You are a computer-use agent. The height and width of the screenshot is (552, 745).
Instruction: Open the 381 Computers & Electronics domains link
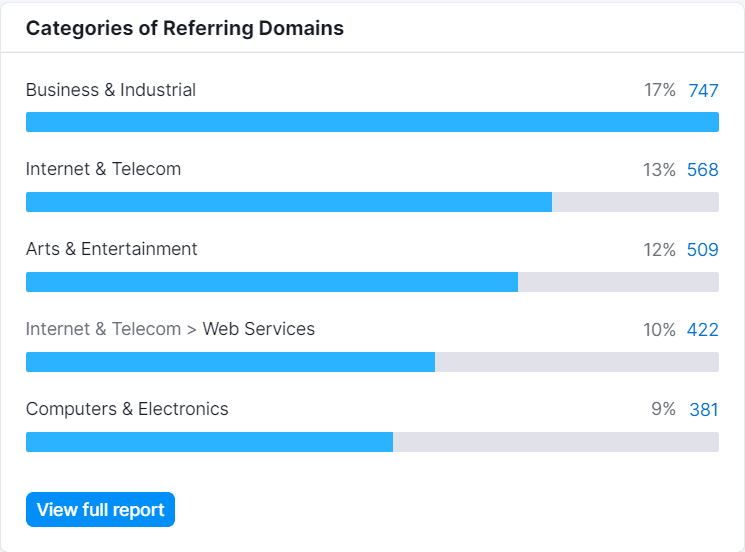coord(704,409)
